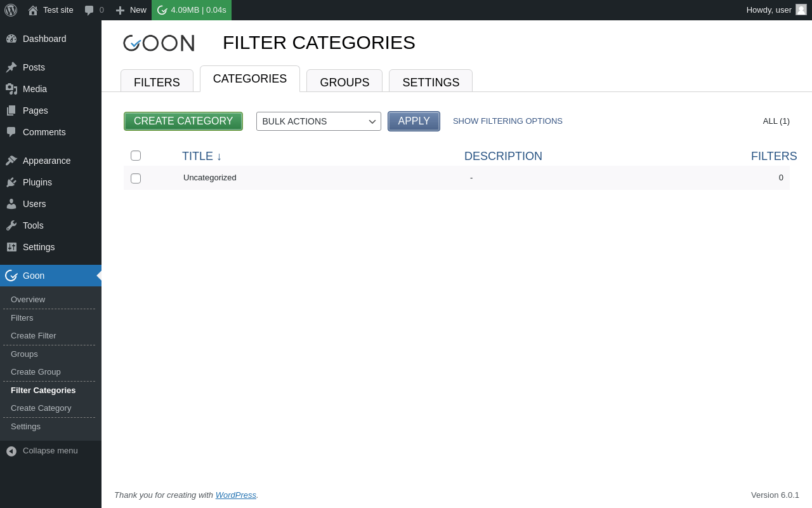Open Filter Categories submenu item
The height and width of the screenshot is (508, 812).
tap(43, 391)
